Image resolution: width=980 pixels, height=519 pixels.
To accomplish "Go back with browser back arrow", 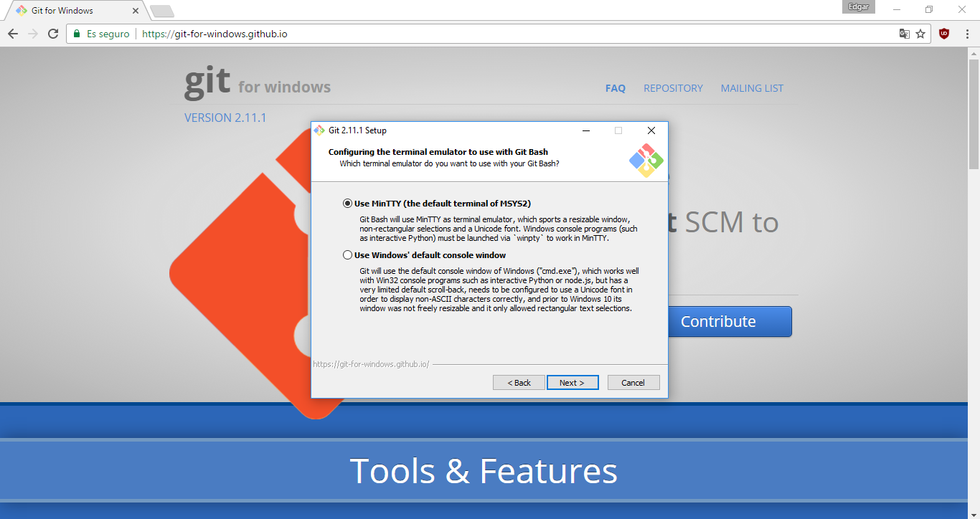I will click(x=13, y=34).
